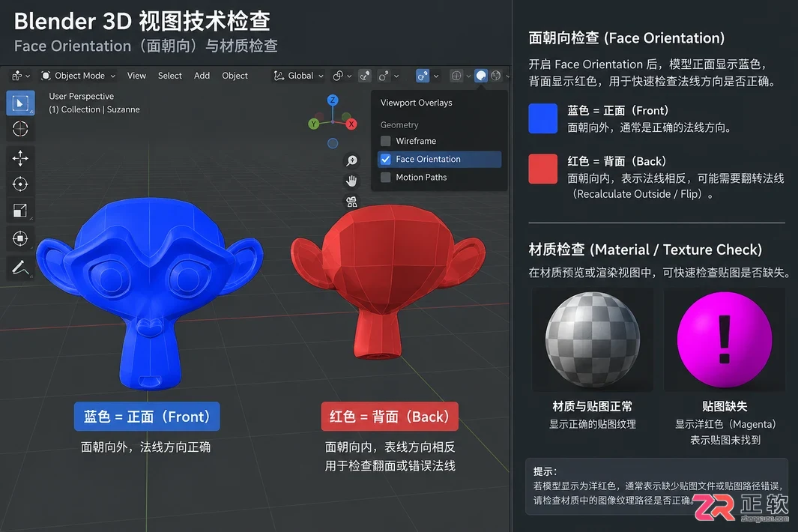The height and width of the screenshot is (532, 798).
Task: Click the green Y axis gizmo handle
Action: (x=313, y=124)
